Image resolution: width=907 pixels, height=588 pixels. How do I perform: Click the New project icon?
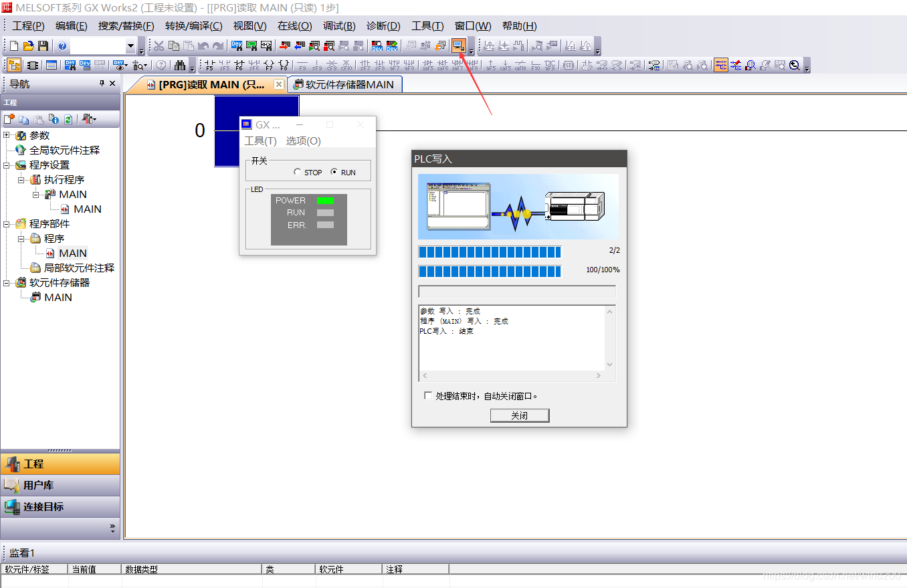(x=14, y=46)
